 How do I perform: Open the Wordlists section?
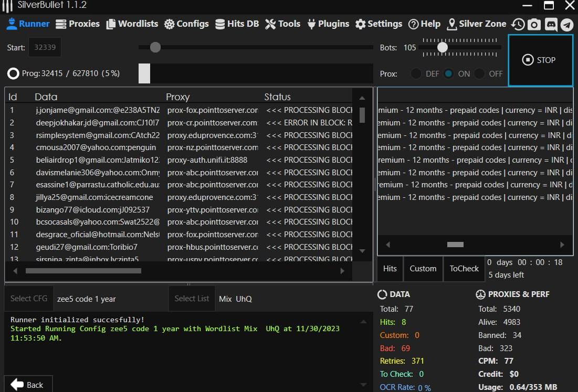pyautogui.click(x=132, y=24)
